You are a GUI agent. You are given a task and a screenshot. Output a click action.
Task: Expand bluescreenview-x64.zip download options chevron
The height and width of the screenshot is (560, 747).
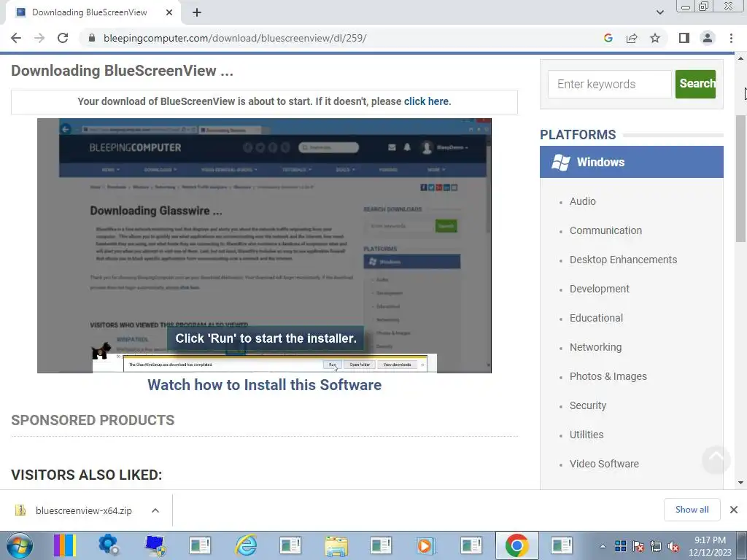pyautogui.click(x=155, y=510)
